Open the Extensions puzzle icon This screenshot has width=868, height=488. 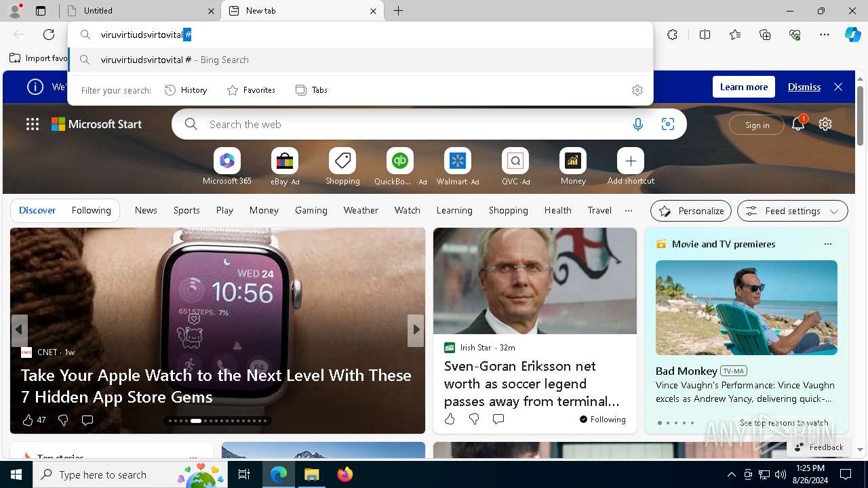pos(672,35)
